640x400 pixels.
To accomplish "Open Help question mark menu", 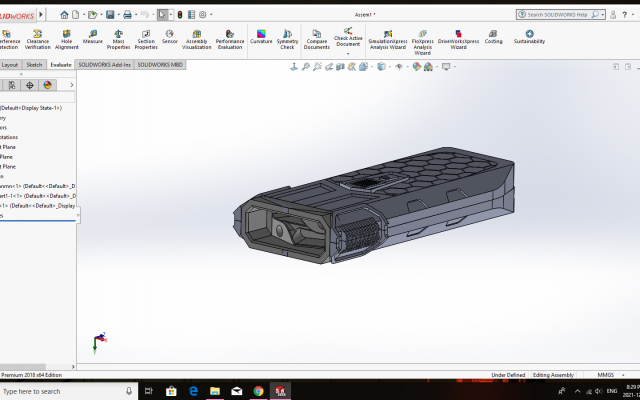I will 624,15.
